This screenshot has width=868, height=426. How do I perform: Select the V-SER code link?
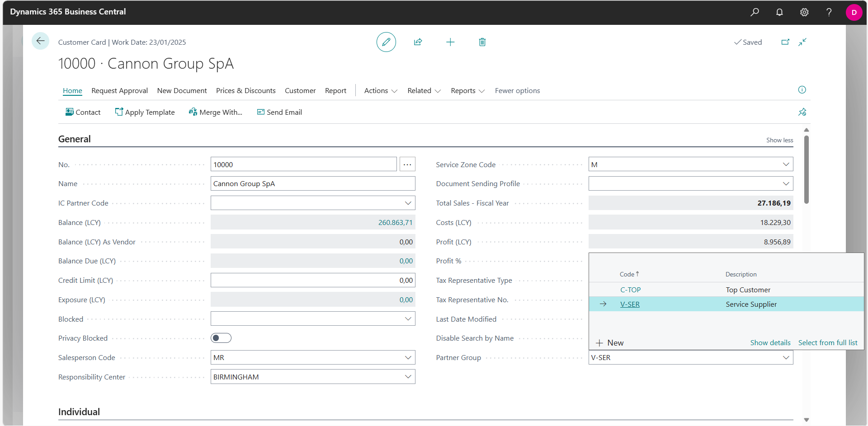(630, 304)
